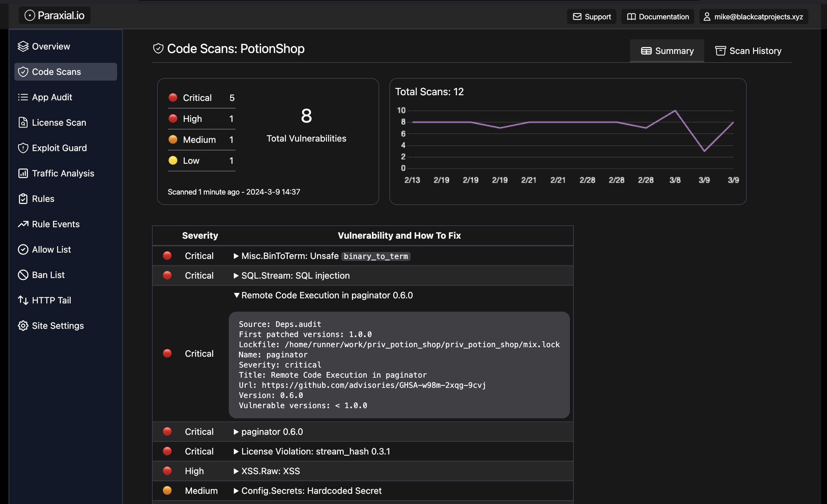Click the binary_to_term code tag

pos(375,256)
